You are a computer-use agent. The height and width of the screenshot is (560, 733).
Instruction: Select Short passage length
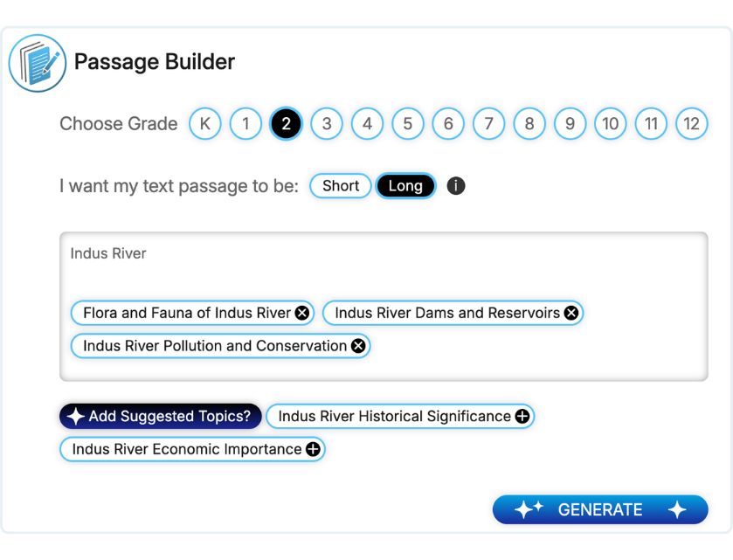pyautogui.click(x=341, y=186)
